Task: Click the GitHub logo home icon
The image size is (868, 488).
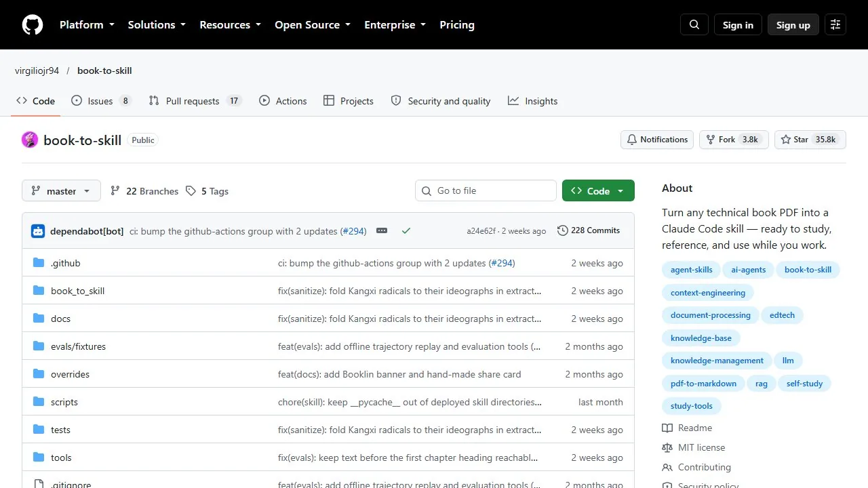Action: [x=33, y=24]
